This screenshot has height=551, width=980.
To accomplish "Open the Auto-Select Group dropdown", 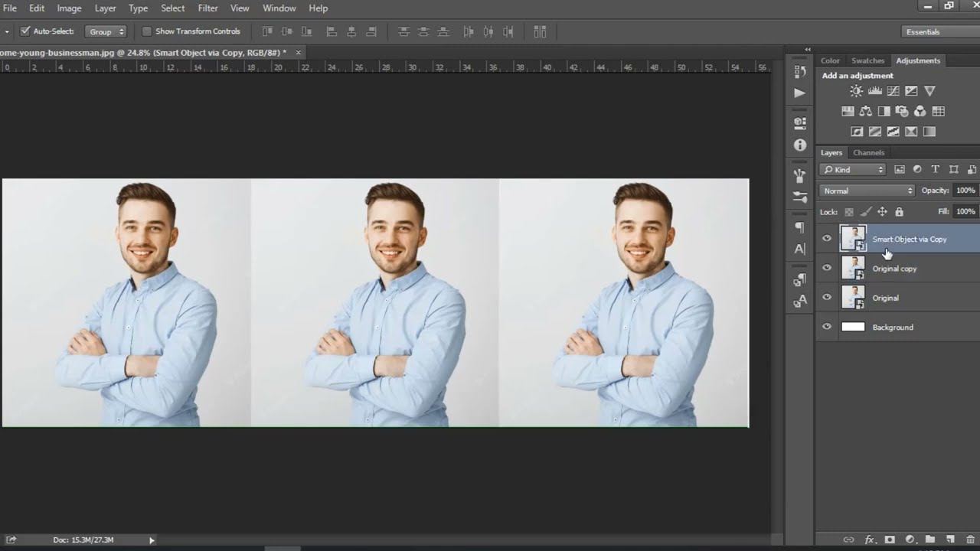I will (x=106, y=31).
